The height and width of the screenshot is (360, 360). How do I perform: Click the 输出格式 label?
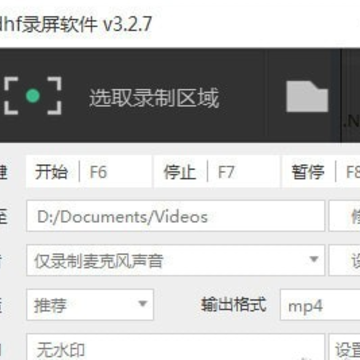[x=234, y=304]
